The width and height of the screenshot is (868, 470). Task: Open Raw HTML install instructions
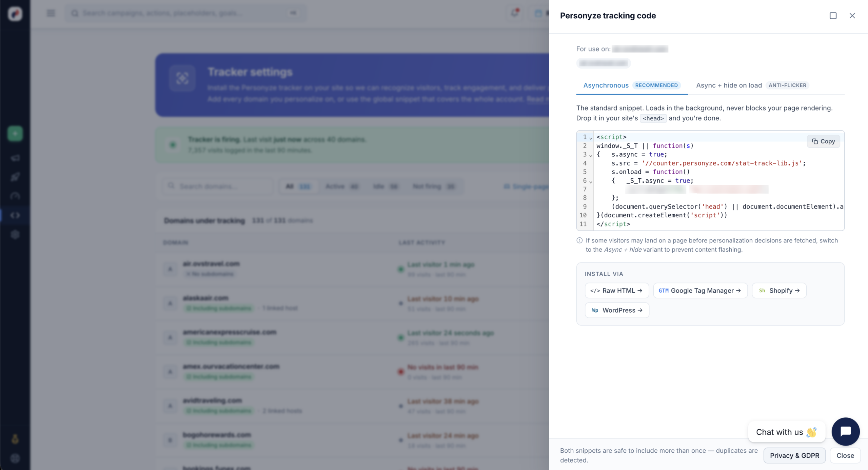click(616, 291)
